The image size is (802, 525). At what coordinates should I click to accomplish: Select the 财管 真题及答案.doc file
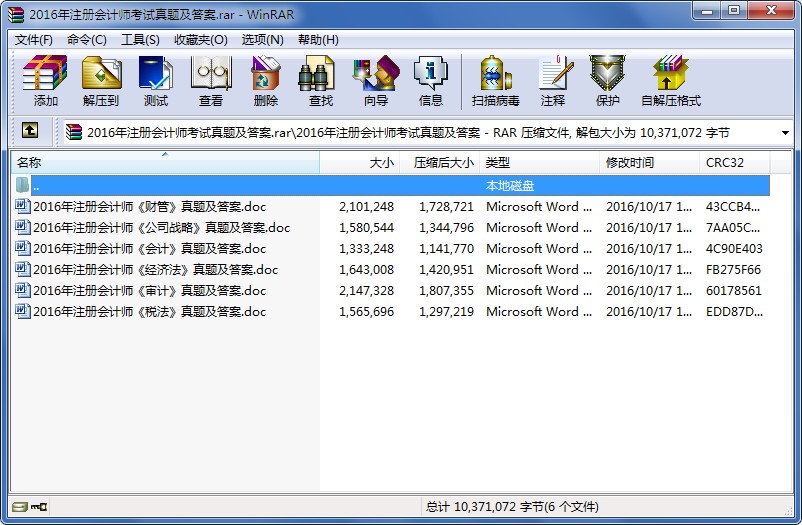pos(149,206)
